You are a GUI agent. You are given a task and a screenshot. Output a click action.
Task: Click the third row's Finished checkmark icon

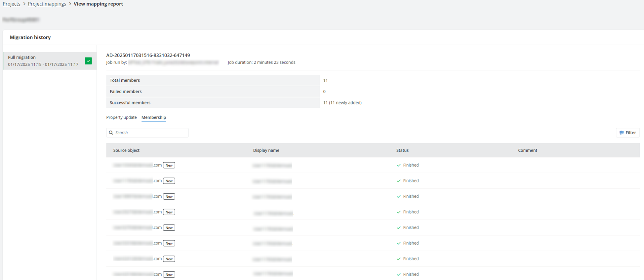399,196
